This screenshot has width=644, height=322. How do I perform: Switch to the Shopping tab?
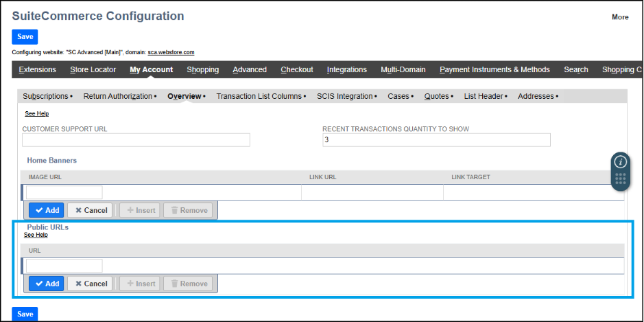click(x=203, y=69)
